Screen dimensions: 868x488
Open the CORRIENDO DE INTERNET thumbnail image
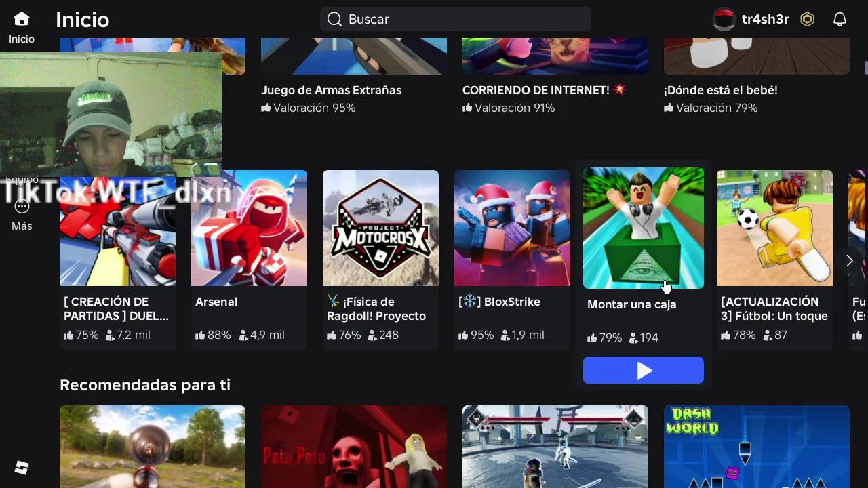coord(555,56)
